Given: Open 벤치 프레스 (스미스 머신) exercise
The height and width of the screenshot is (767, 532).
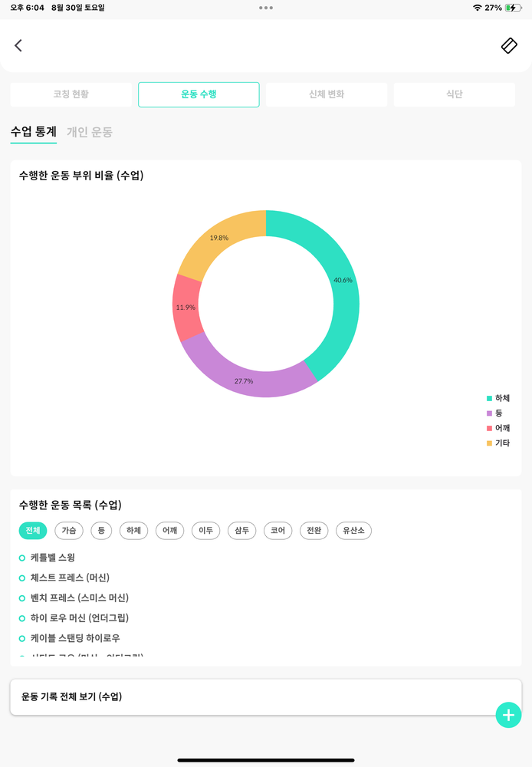Looking at the screenshot, I should [x=80, y=597].
